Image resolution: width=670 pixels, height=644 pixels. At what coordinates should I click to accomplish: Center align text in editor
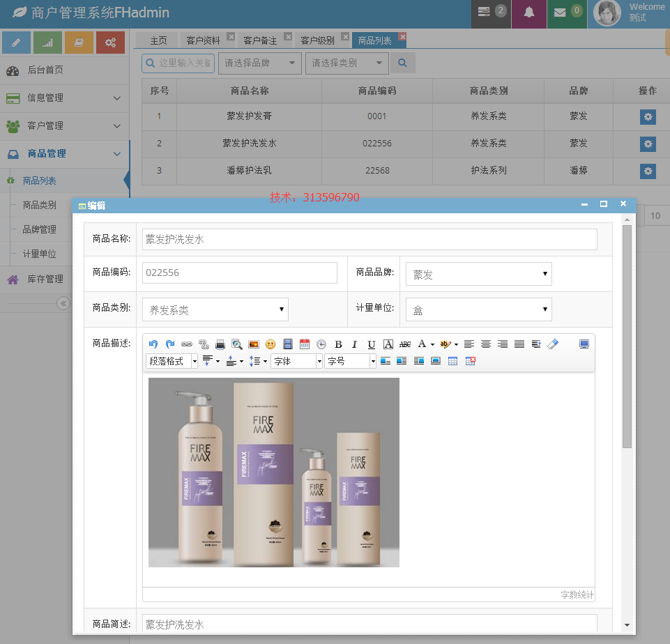coord(486,344)
